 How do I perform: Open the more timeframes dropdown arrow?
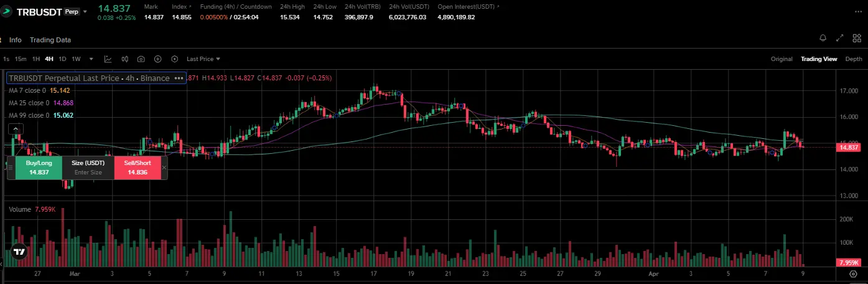[91, 59]
